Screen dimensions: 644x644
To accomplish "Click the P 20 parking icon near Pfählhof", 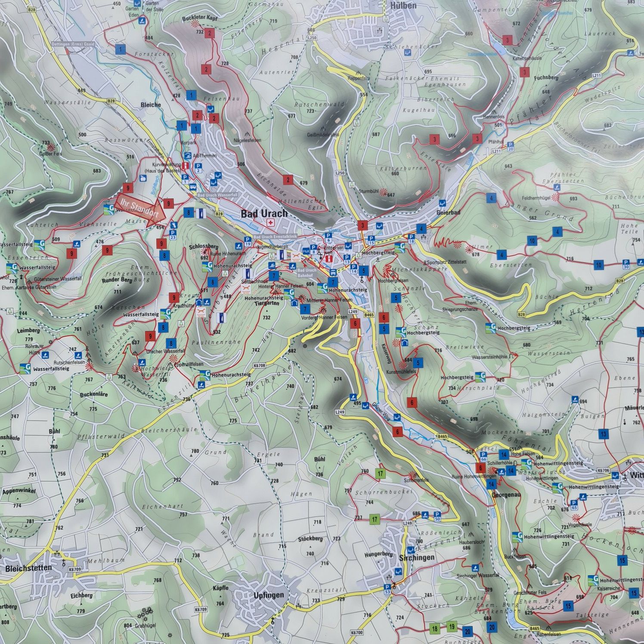I will click(x=511, y=147).
